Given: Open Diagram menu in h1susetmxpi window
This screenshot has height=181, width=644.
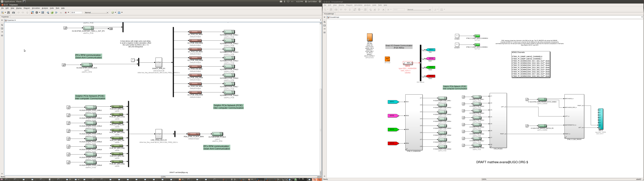Looking at the screenshot, I should [x=349, y=5].
